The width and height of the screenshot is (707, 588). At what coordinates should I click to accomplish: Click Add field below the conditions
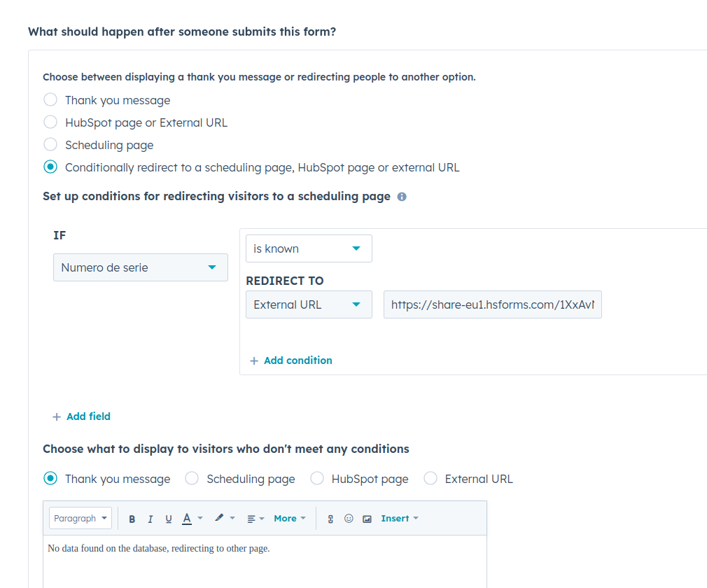[x=81, y=416]
